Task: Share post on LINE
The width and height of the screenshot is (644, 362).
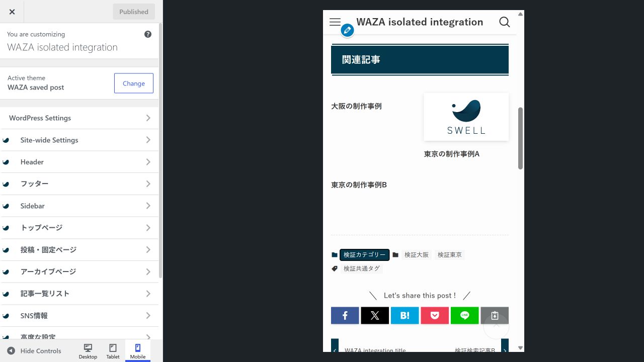Action: pyautogui.click(x=465, y=316)
